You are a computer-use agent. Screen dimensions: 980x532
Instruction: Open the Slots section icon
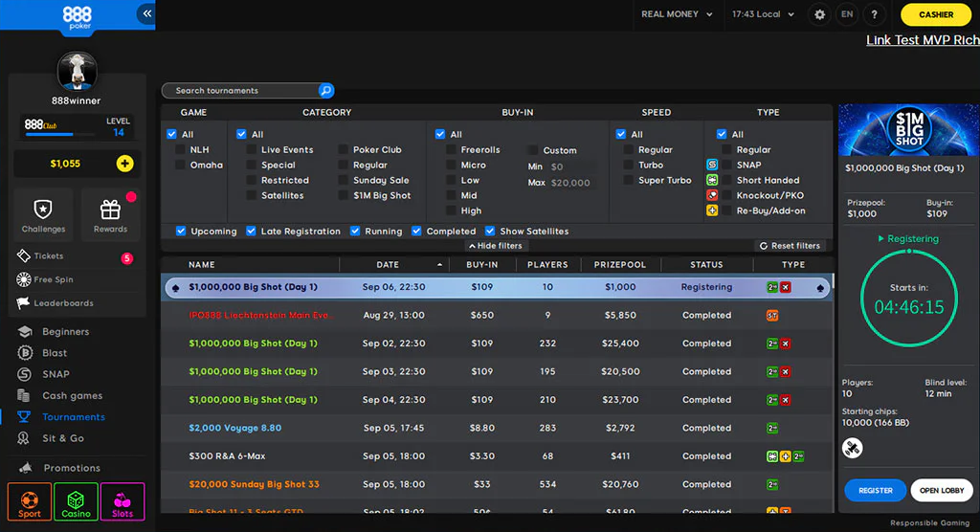122,502
